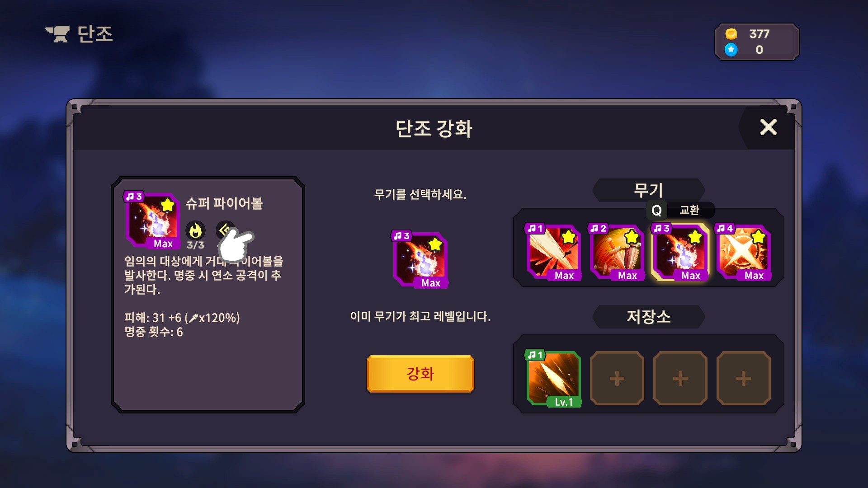This screenshot has width=868, height=488.
Task: Select the slot 1 slash weapon icon
Action: tap(553, 252)
